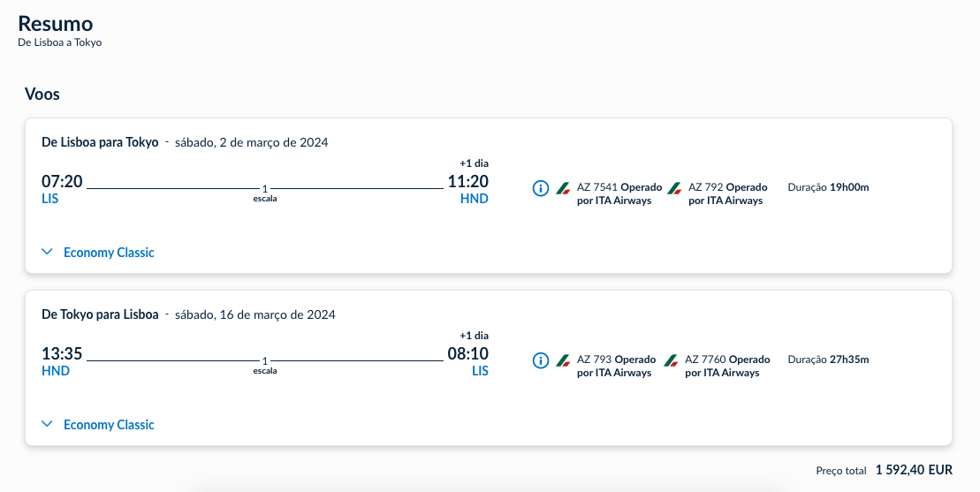The width and height of the screenshot is (980, 492).
Task: Click the De Lisboa para Tokyo heading
Action: (100, 142)
